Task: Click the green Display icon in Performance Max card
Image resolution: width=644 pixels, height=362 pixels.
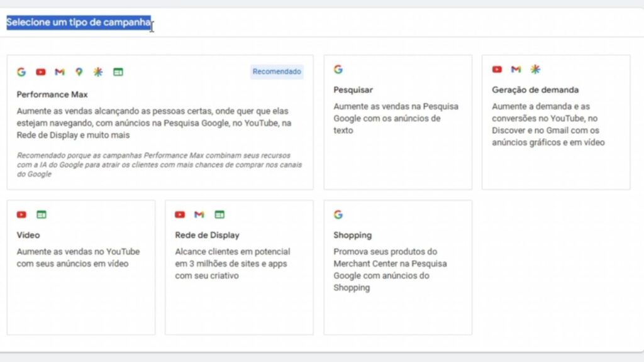Action: tap(118, 72)
